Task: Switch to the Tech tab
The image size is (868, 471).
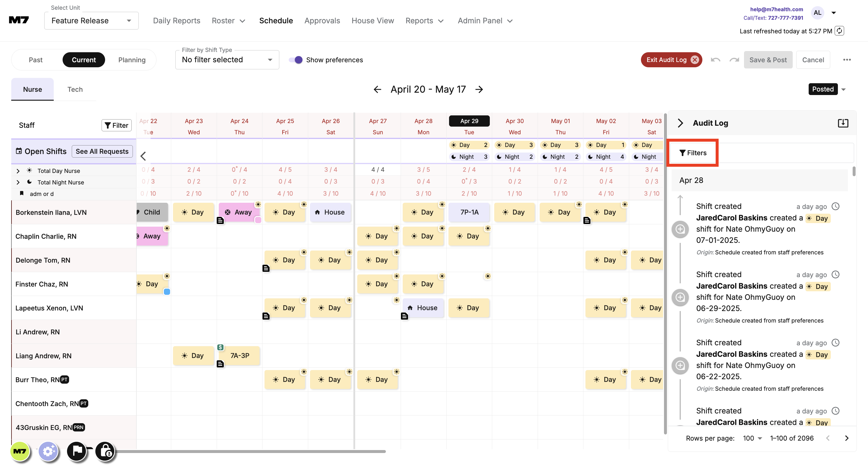Action: pos(75,89)
